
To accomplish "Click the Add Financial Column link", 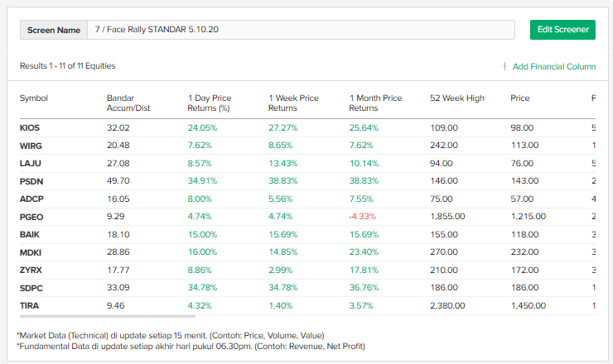I will [553, 66].
